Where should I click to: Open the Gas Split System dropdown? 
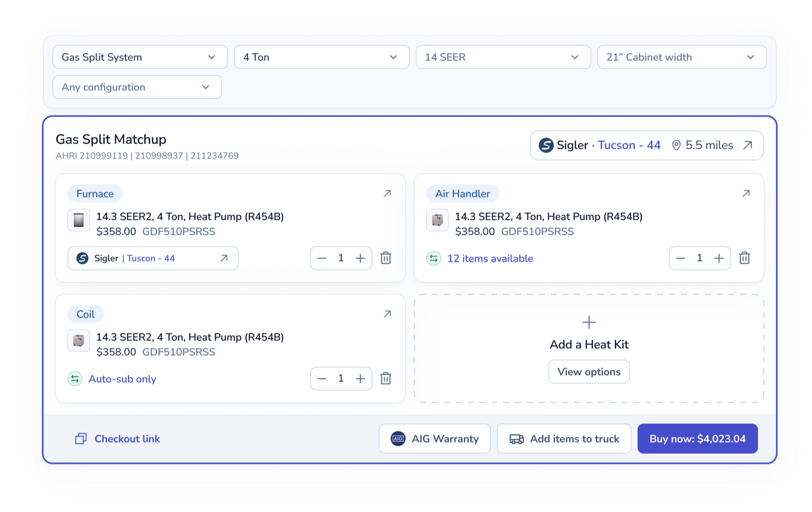point(140,57)
